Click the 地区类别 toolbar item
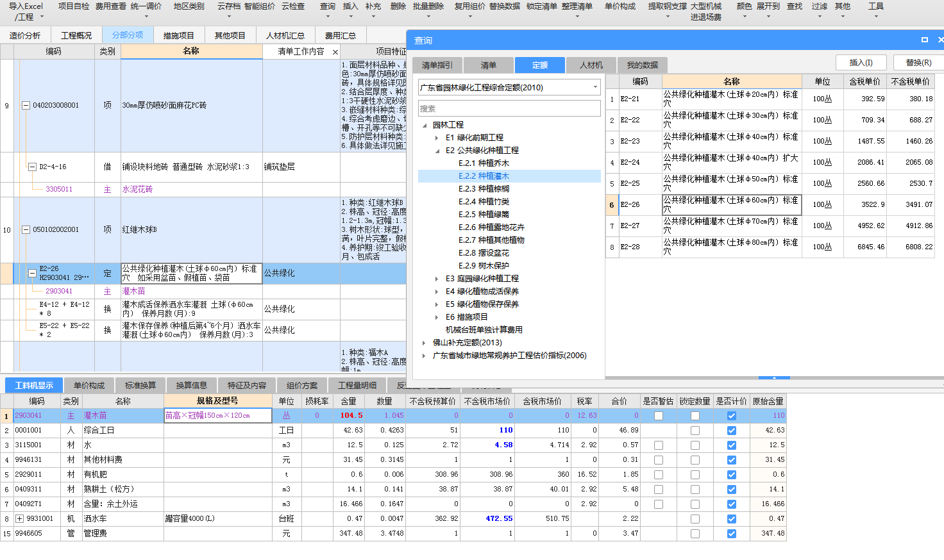 pos(189,6)
